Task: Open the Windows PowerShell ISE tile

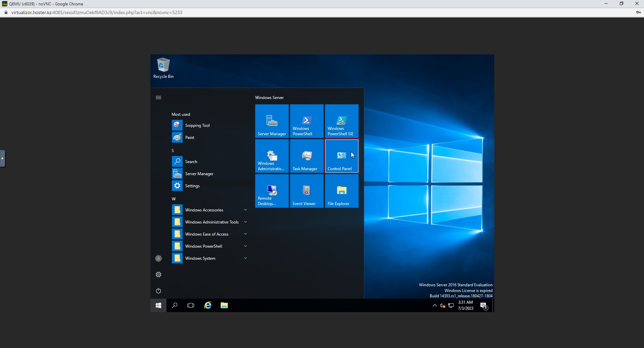Action: (x=342, y=121)
